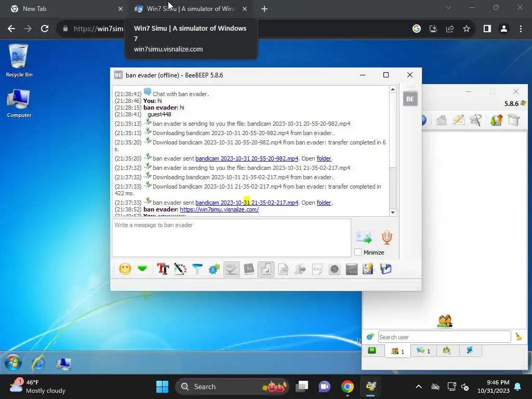Open the emoticon smiley picker
Image resolution: width=532 pixels, height=399 pixels.
pyautogui.click(x=125, y=269)
